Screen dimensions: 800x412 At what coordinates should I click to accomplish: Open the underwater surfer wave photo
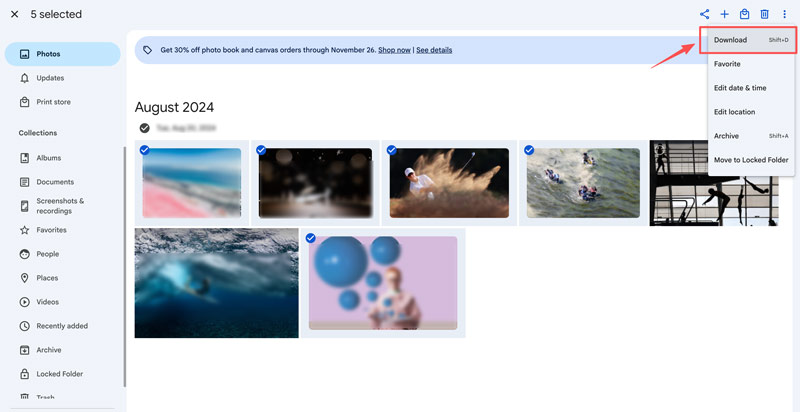click(216, 283)
